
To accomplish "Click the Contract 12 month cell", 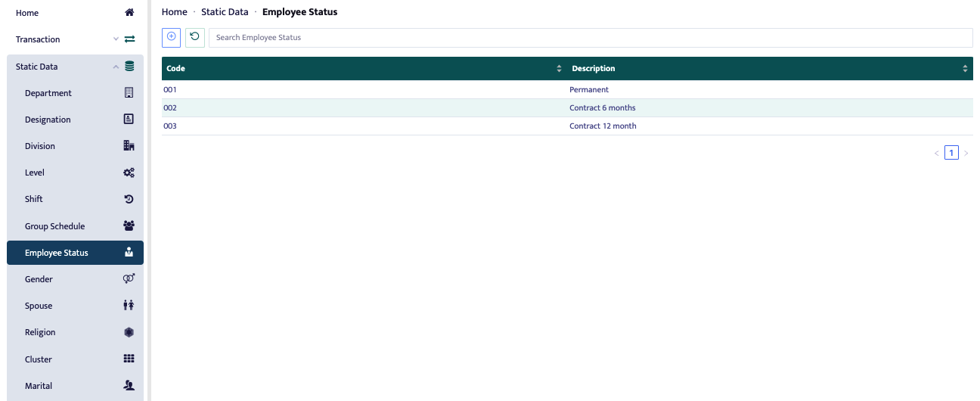I will coord(770,126).
